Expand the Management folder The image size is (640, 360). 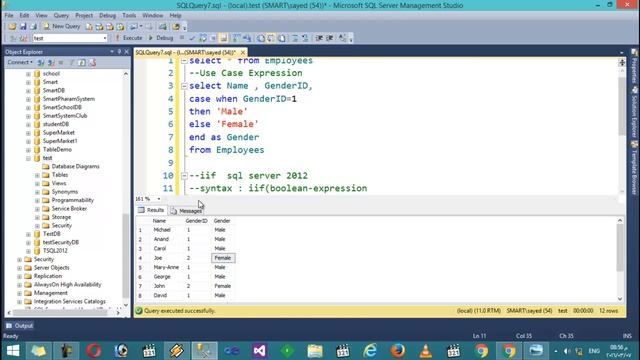click(19, 293)
